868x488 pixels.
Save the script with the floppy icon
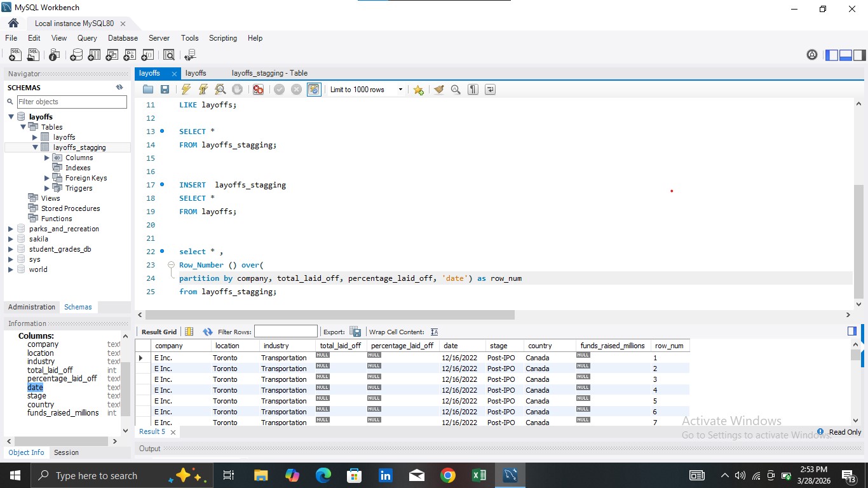point(165,90)
